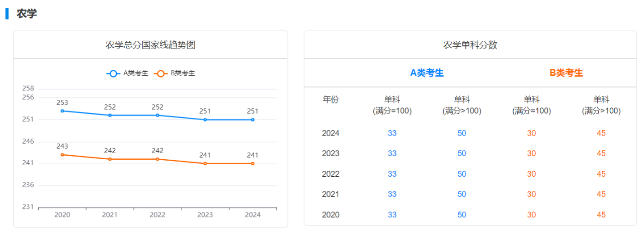Click 2022 row A类 score 50
Viewport: 644px width, 232px height.
coord(462,174)
